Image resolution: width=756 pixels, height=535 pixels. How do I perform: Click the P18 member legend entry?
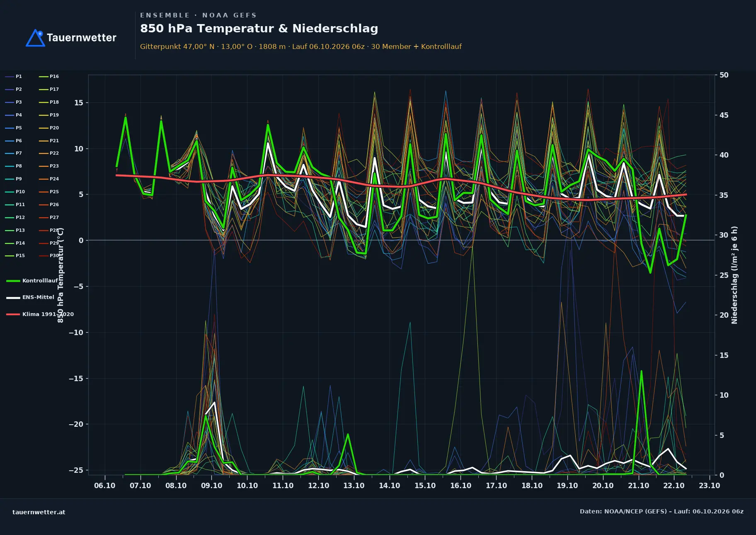point(49,102)
